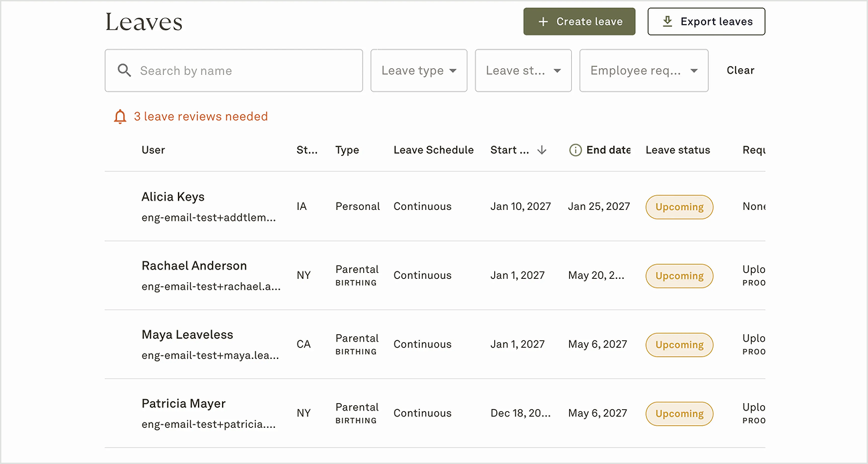This screenshot has width=868, height=464.
Task: Click Continuous schedule in Maya Leaveless row
Action: point(423,344)
